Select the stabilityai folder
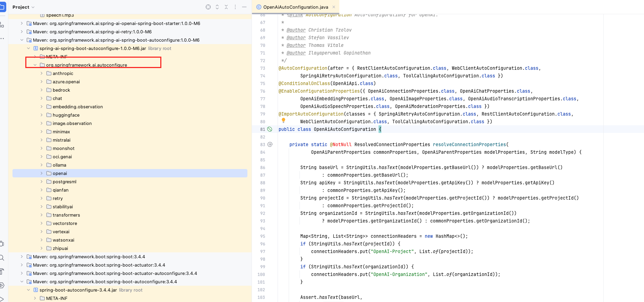This screenshot has width=644, height=302. click(x=63, y=207)
